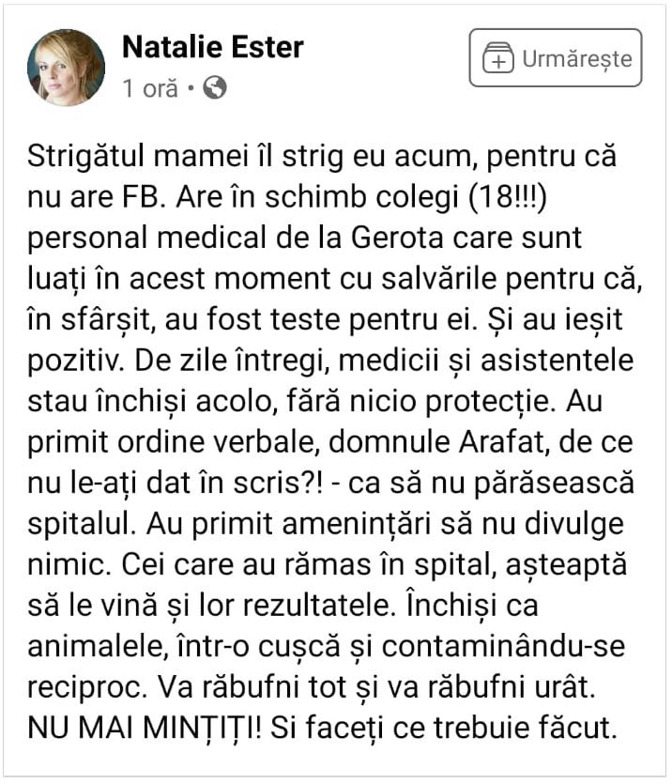Click the "FB" abbreviation in the post

tap(142, 194)
